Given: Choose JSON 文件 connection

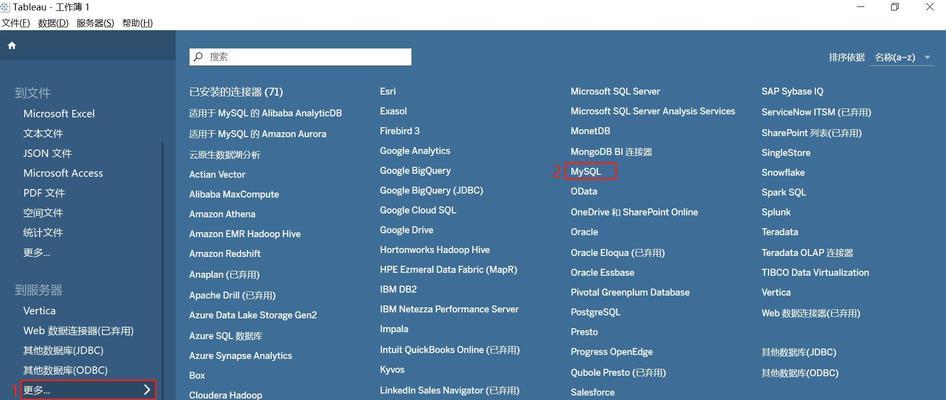Looking at the screenshot, I should coord(47,153).
